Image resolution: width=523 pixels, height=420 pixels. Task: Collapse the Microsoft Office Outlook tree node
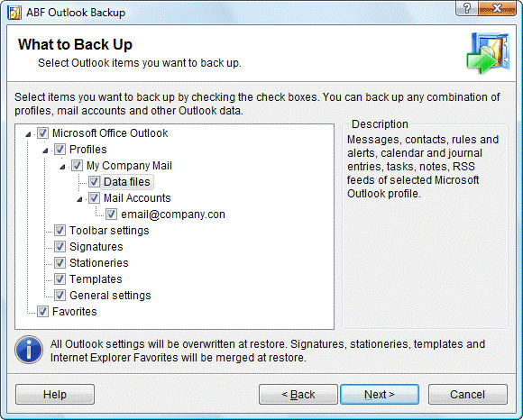click(28, 134)
